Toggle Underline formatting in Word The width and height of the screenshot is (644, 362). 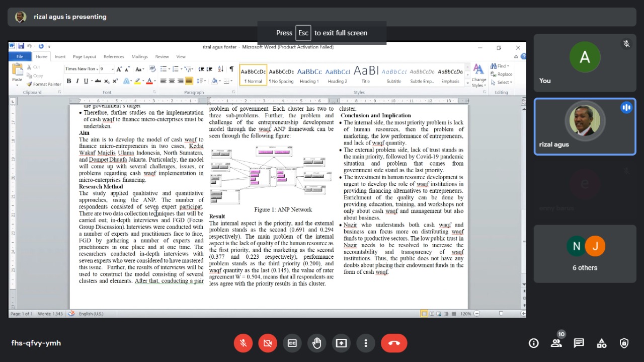(x=86, y=81)
